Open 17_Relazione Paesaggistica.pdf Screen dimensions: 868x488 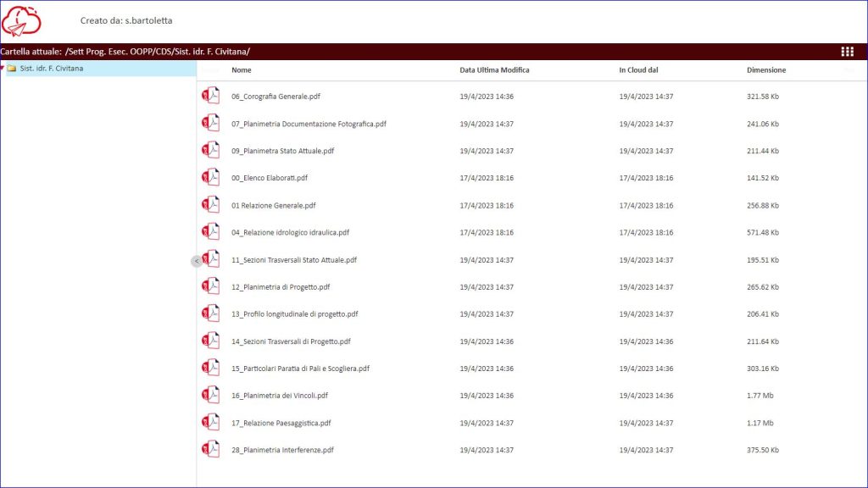click(x=281, y=423)
